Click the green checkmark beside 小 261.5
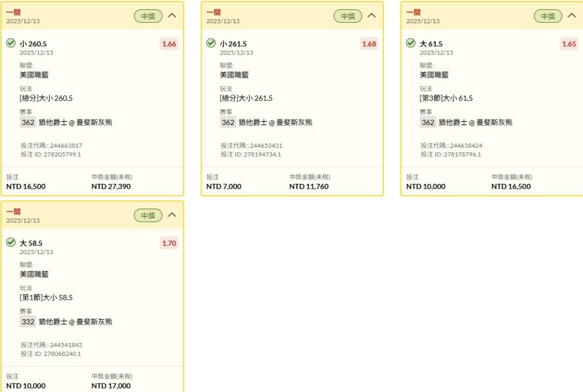Viewport: 583px width, 392px height. point(211,43)
